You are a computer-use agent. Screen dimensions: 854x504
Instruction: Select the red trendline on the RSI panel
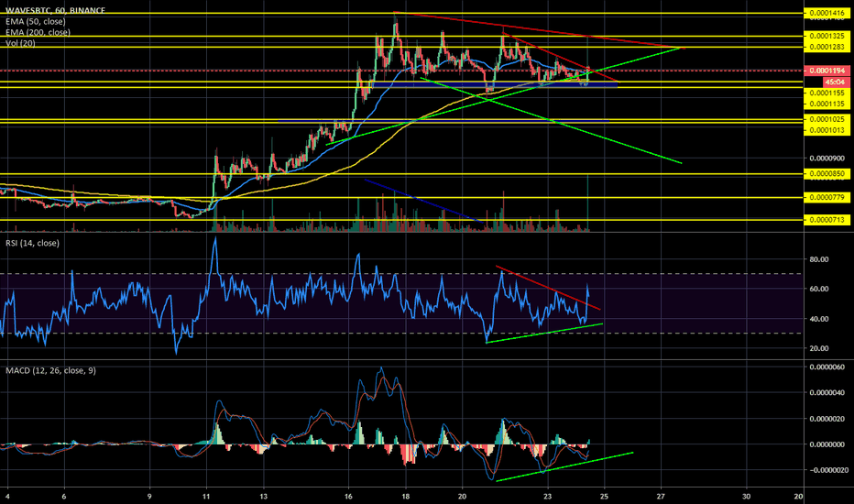click(x=547, y=287)
